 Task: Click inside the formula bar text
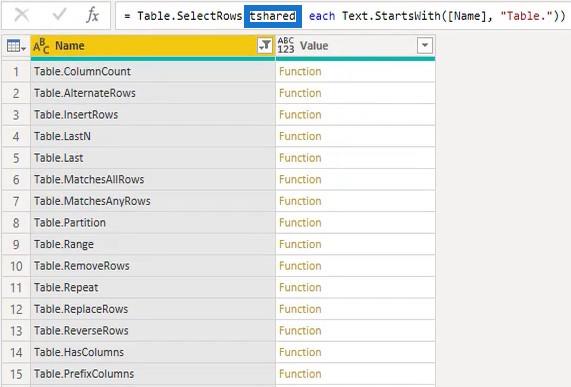pos(343,16)
